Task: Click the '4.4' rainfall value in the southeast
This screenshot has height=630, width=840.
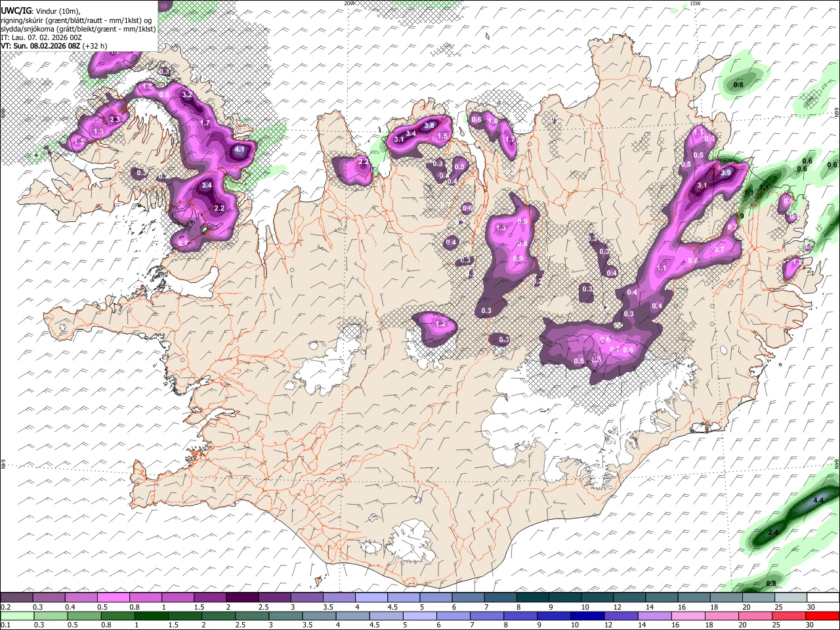Action: pos(818,500)
